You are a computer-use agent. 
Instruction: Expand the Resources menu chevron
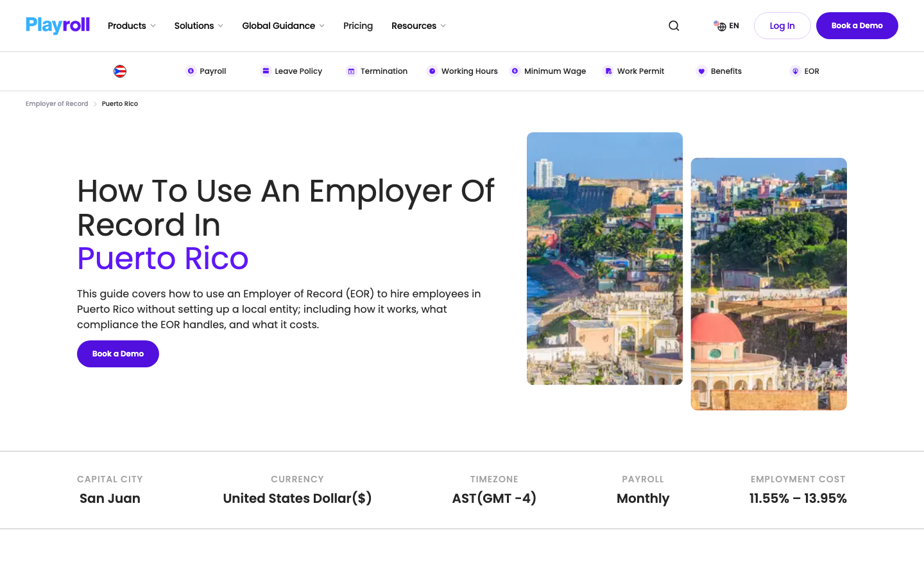443,26
